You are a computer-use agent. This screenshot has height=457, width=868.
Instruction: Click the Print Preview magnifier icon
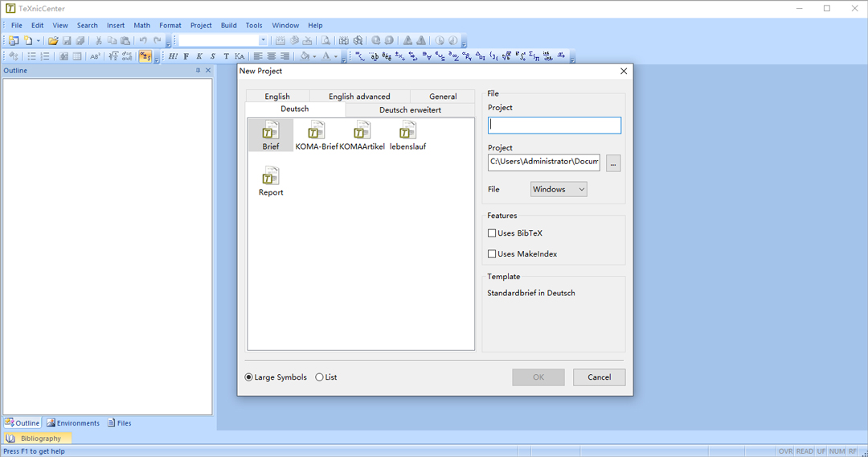(x=326, y=40)
